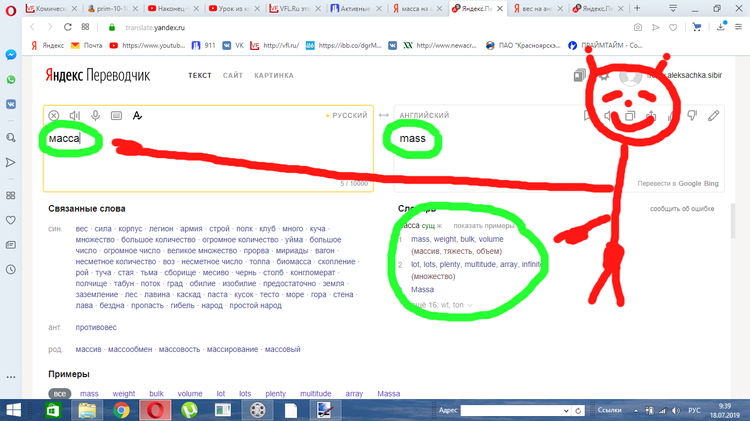The width and height of the screenshot is (750, 421).
Task: Open My Flow in the Opera sidebar
Action: click(x=11, y=163)
